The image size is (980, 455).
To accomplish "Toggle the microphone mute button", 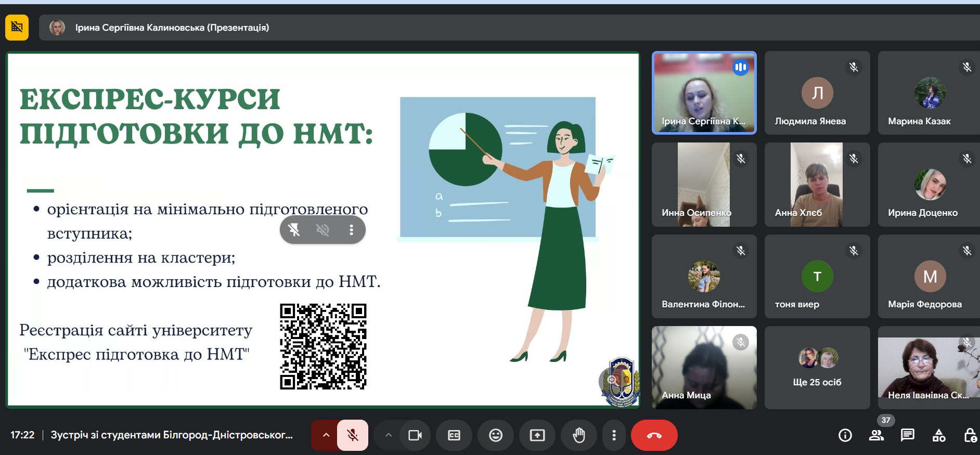I will coord(353,435).
